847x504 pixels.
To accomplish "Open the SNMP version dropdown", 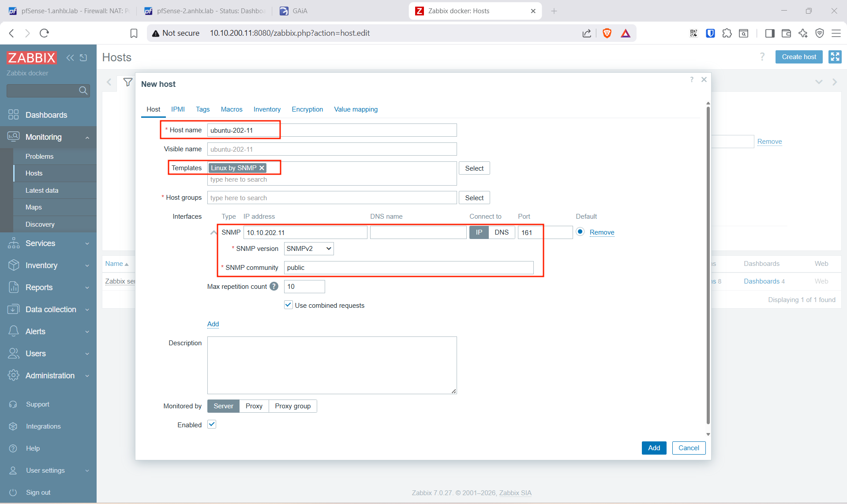I will (309, 249).
